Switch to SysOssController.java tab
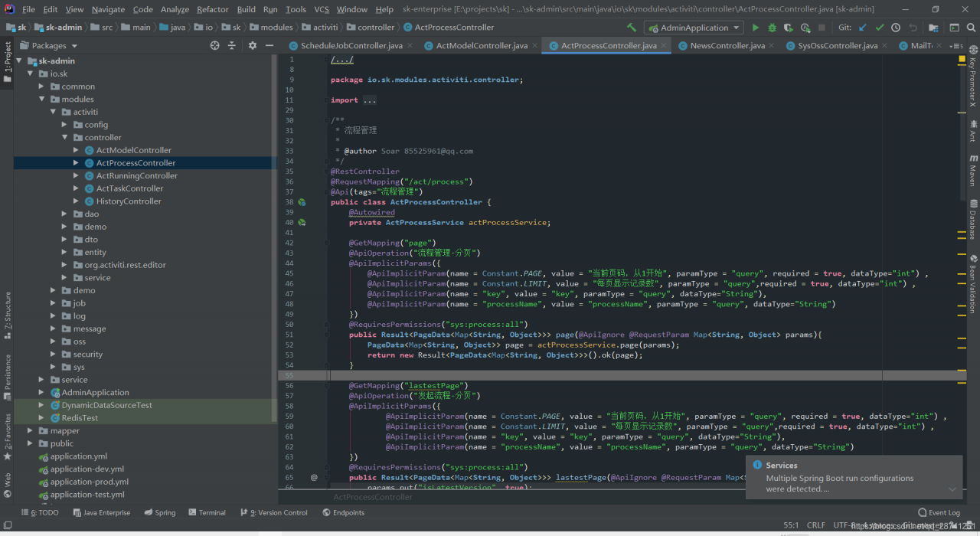 838,46
